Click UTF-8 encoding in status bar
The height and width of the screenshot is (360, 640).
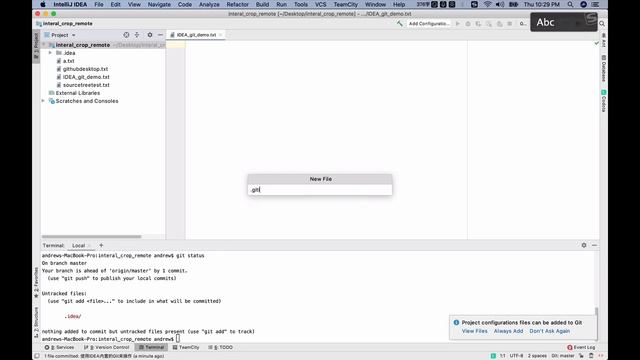point(516,356)
